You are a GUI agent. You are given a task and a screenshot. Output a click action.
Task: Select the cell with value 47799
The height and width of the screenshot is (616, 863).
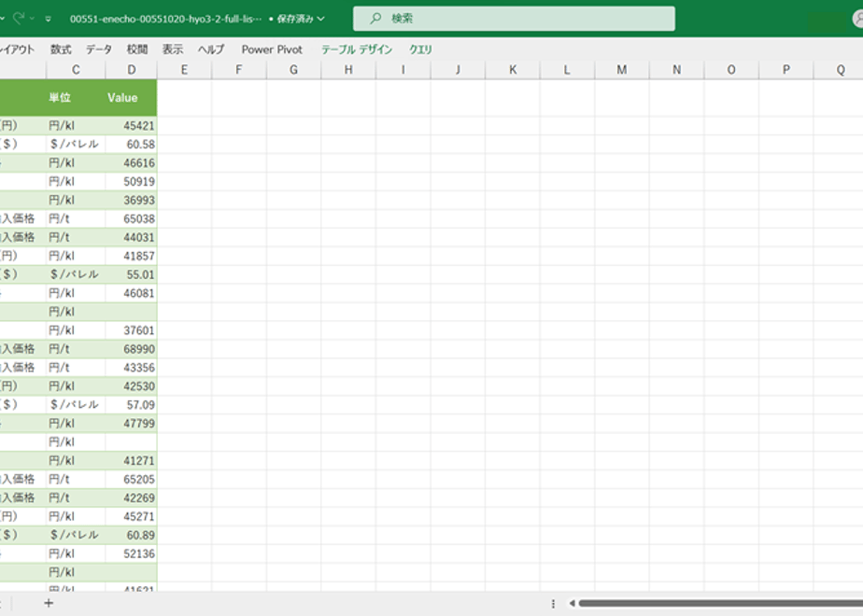(131, 424)
